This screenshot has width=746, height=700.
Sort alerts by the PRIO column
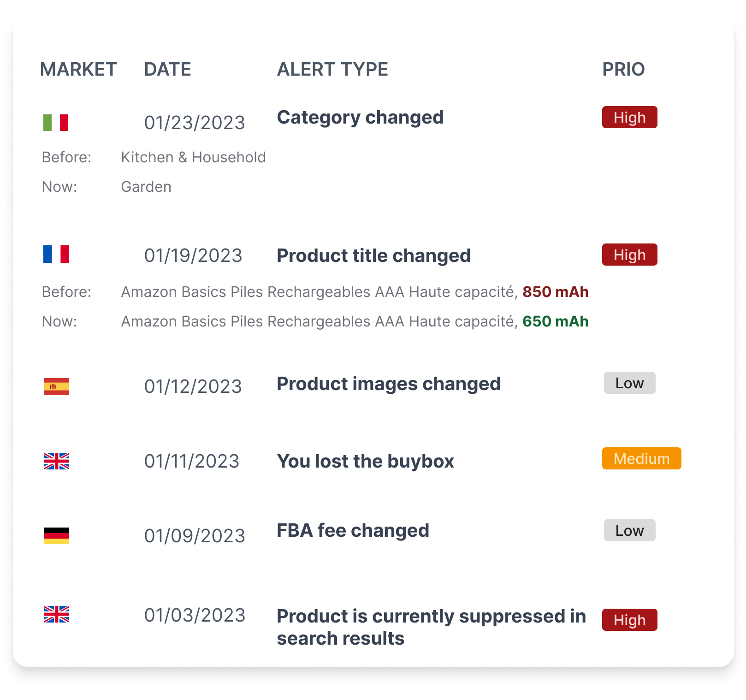pos(624,70)
